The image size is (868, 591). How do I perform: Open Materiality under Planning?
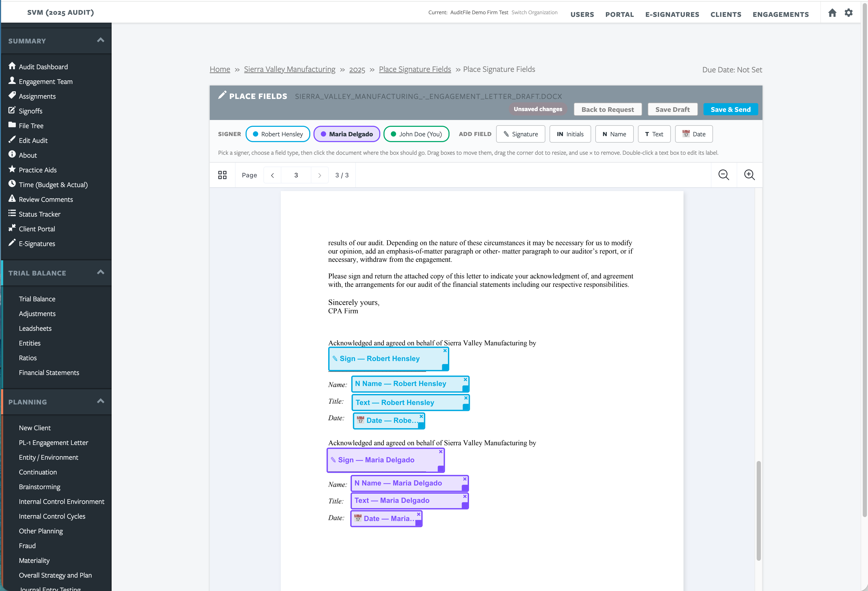pyautogui.click(x=34, y=560)
